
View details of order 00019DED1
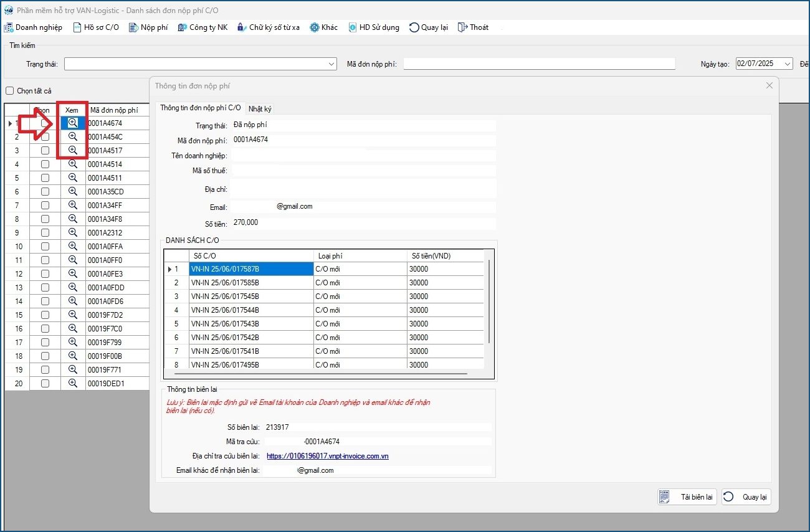click(x=73, y=383)
